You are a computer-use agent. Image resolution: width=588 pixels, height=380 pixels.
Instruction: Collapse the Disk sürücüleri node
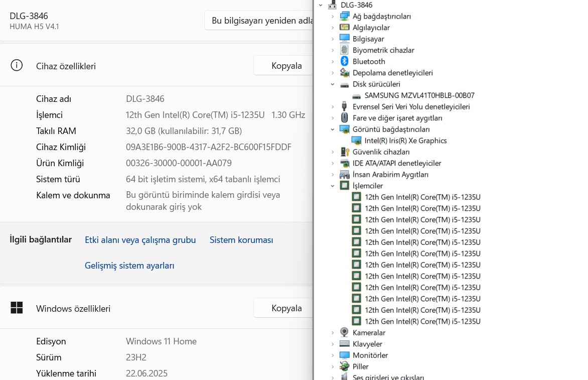point(333,84)
